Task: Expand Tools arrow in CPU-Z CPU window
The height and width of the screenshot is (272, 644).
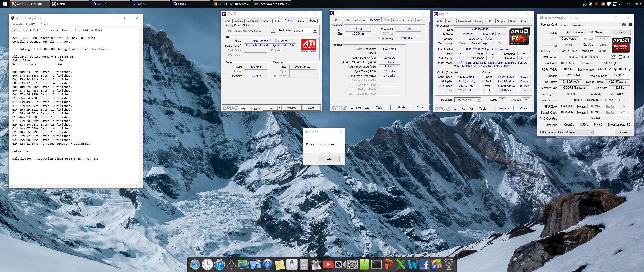Action: pos(492,108)
